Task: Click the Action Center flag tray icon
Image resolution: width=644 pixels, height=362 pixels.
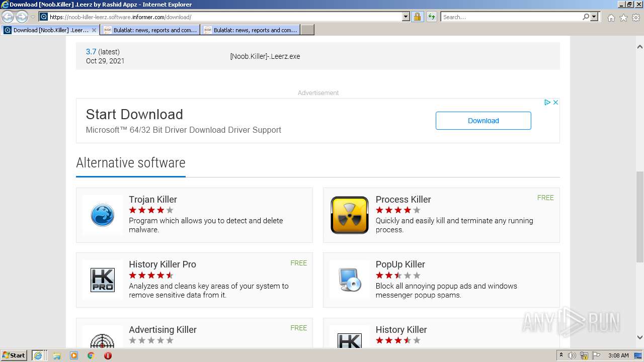Action: pyautogui.click(x=596, y=355)
